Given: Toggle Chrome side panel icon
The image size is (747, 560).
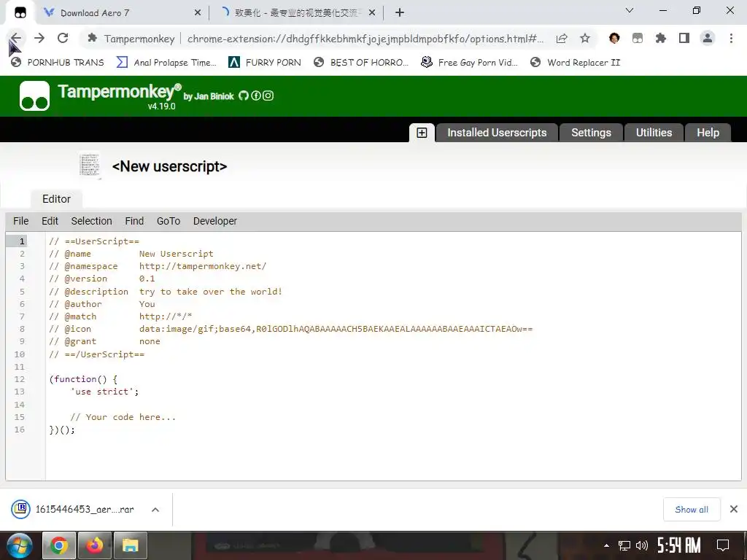Looking at the screenshot, I should click(x=684, y=38).
